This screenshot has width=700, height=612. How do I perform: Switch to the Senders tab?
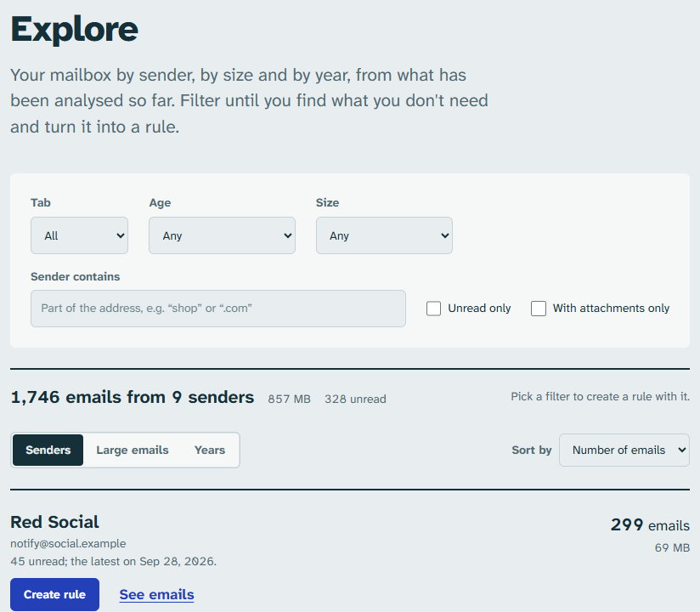point(48,450)
